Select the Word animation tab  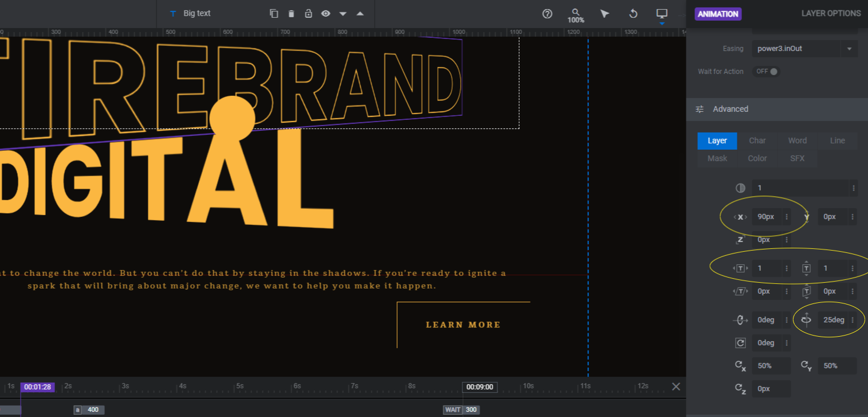[x=798, y=141]
